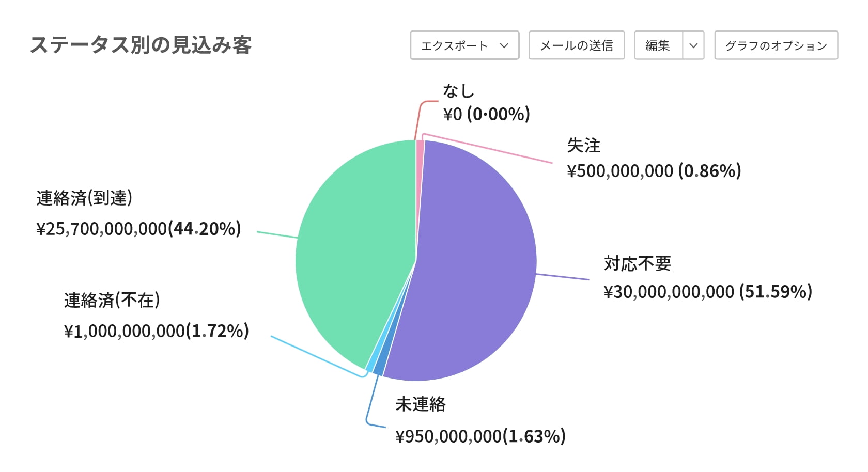
Task: Click the 失注 label text
Action: point(584,146)
